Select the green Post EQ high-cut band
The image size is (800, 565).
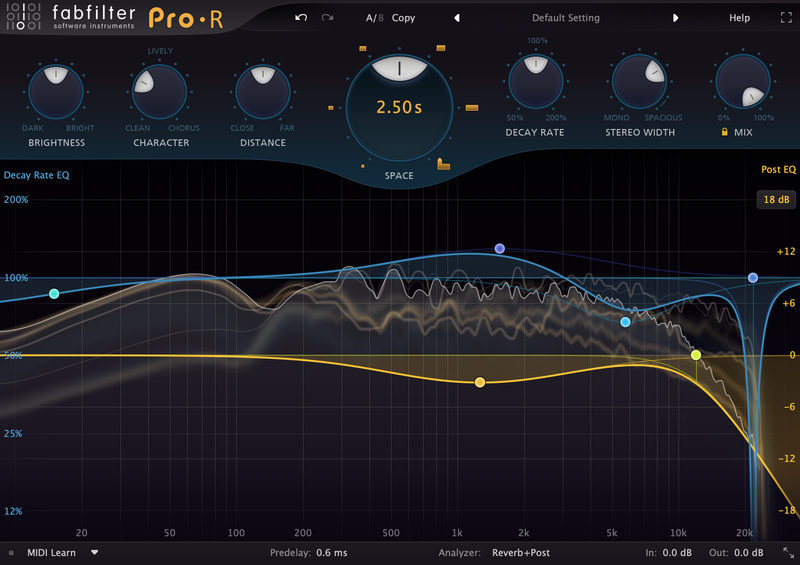(696, 355)
